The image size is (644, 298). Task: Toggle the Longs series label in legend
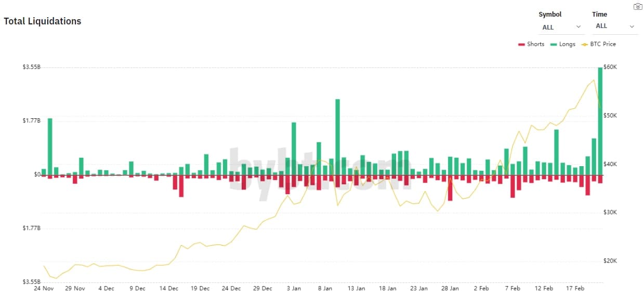click(567, 44)
